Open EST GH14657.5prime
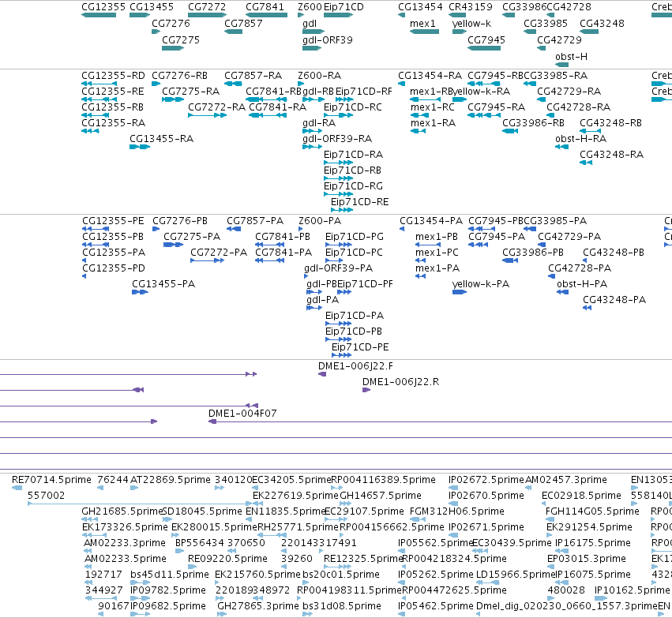This screenshot has width=672, height=618. (x=381, y=496)
